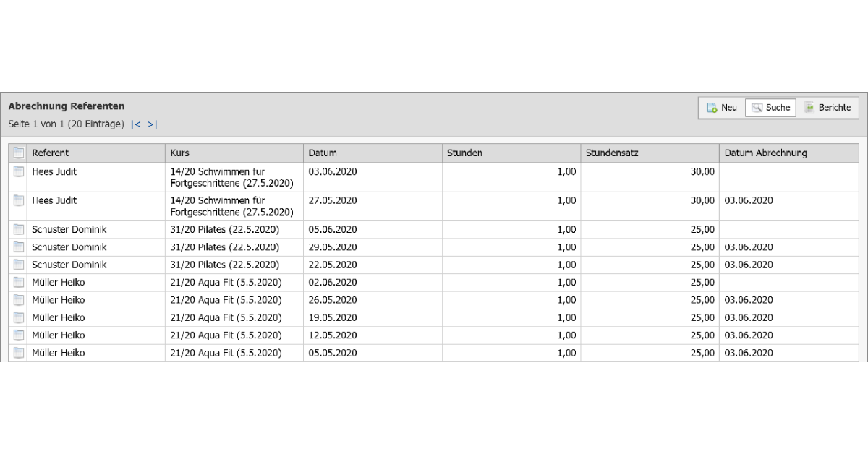Click row icon for Müller Heiko 19.05.2020 entry
Image resolution: width=868 pixels, height=454 pixels.
pyautogui.click(x=19, y=317)
